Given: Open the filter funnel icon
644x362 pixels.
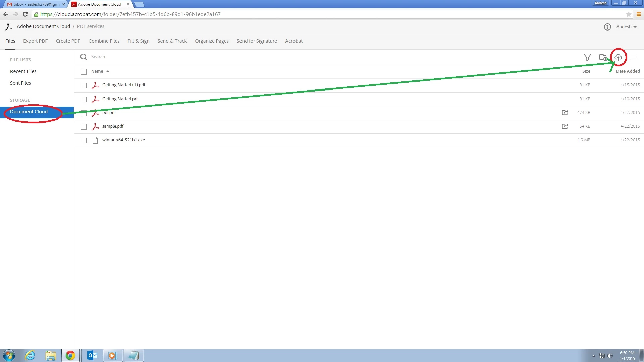Looking at the screenshot, I should (587, 57).
